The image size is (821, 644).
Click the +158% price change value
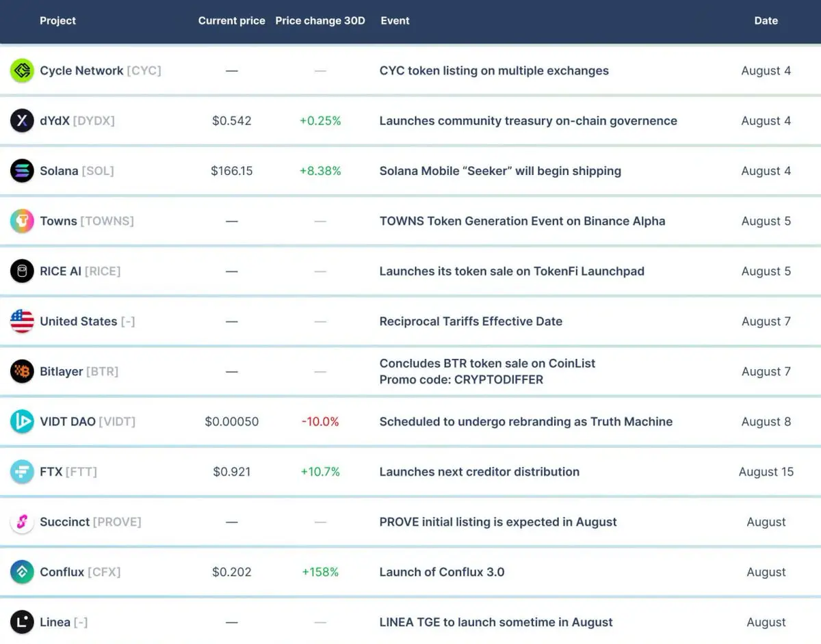tap(320, 572)
